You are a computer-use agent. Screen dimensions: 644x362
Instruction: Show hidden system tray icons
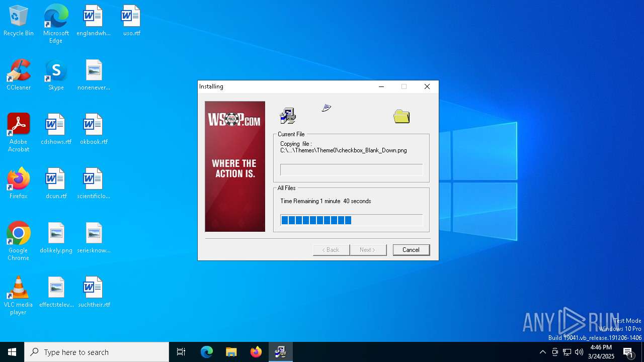(x=542, y=352)
